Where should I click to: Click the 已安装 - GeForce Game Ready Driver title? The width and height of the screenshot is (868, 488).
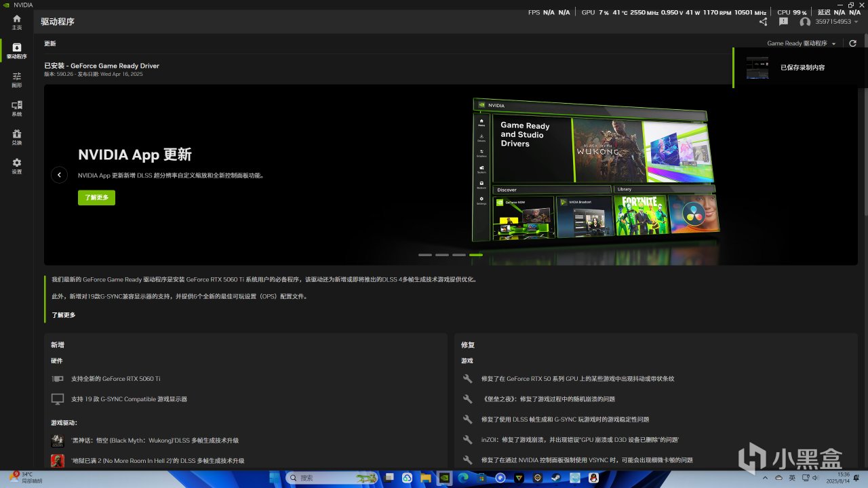pyautogui.click(x=102, y=66)
